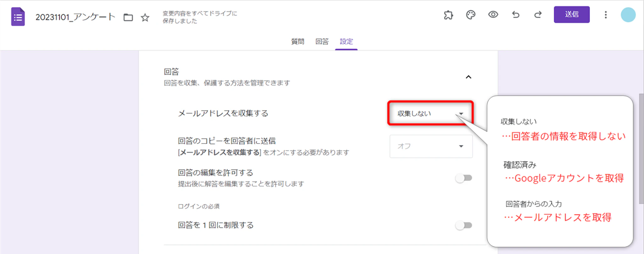Click the redo arrow icon
Image resolution: width=644 pixels, height=254 pixels.
pos(538,15)
